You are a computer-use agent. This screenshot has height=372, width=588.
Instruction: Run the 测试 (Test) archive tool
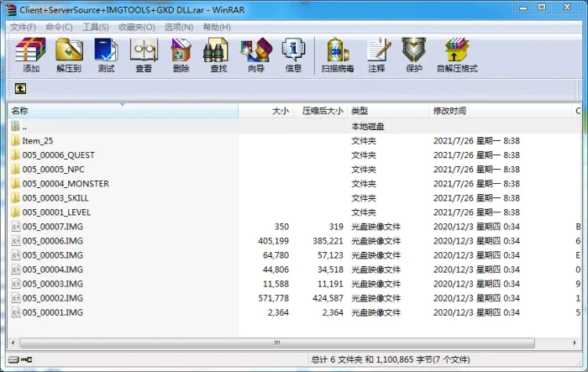coord(106,55)
